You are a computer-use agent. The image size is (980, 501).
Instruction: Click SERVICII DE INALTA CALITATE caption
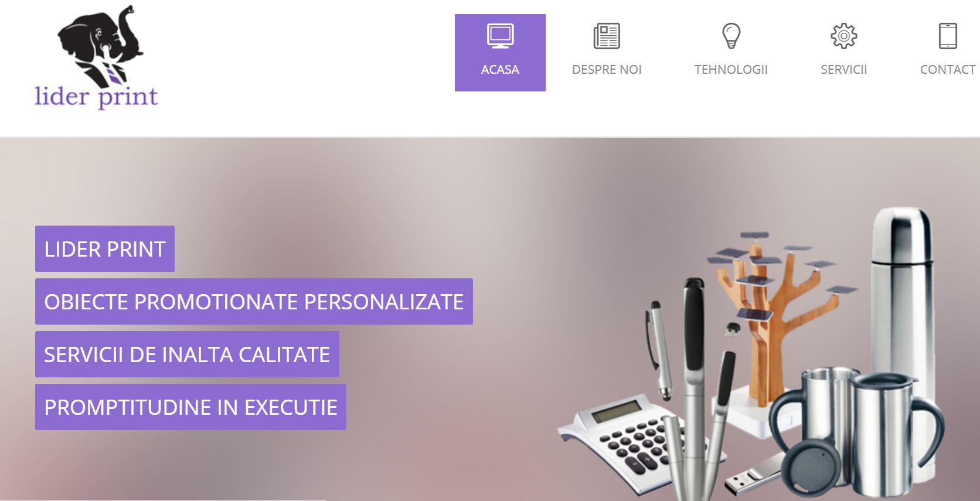(187, 355)
